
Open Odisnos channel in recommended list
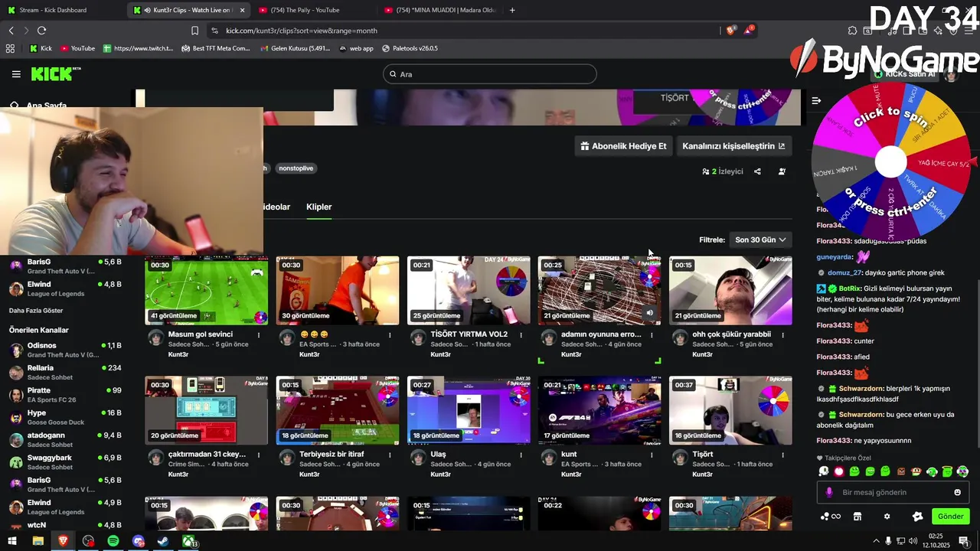coord(65,350)
